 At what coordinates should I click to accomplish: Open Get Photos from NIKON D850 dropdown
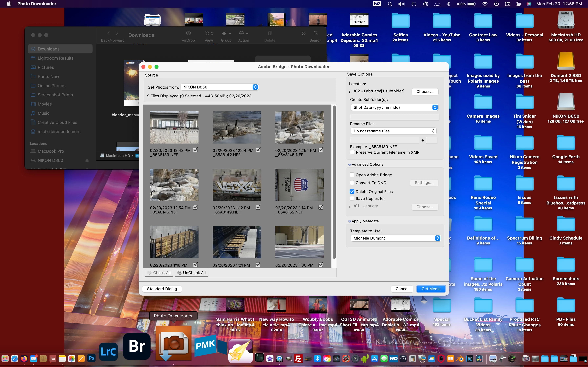click(219, 87)
